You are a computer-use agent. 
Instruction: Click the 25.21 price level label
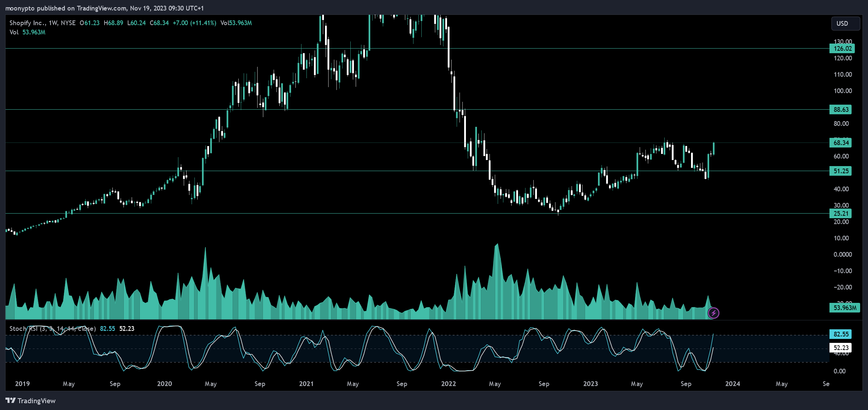(841, 214)
